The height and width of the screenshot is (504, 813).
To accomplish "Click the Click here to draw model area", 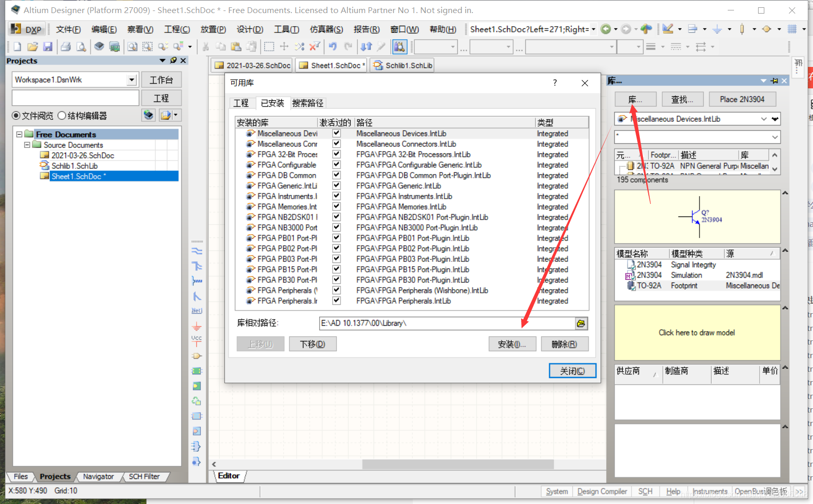I will [x=696, y=333].
